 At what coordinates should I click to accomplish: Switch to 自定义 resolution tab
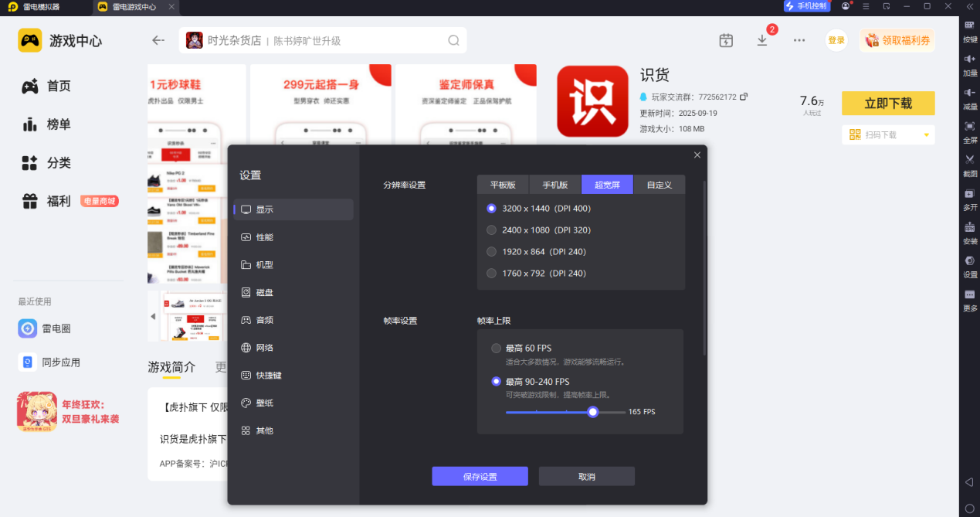click(x=660, y=185)
